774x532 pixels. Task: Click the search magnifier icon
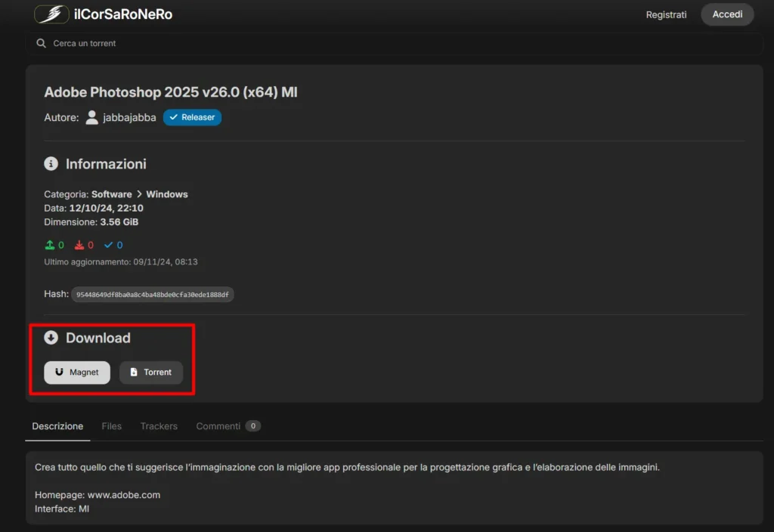click(x=41, y=43)
